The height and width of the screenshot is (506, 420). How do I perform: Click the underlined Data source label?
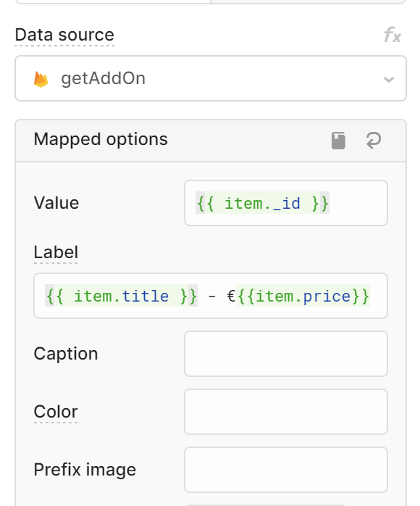pos(64,35)
